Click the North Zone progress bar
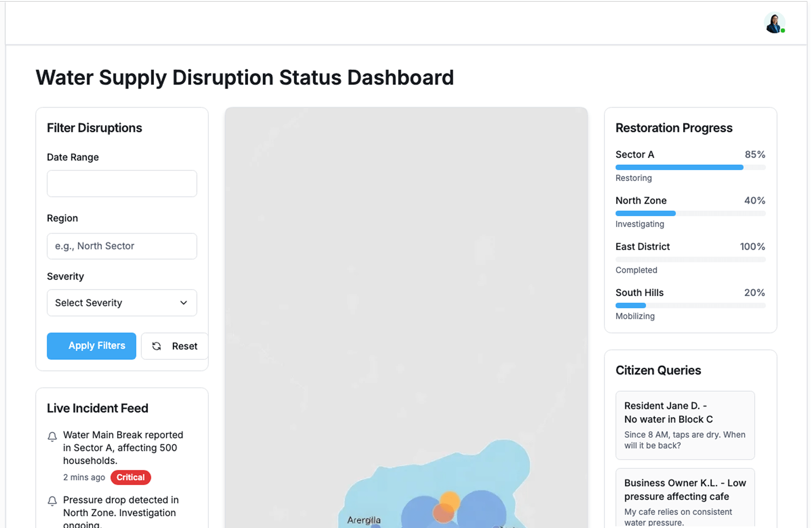 click(x=690, y=214)
